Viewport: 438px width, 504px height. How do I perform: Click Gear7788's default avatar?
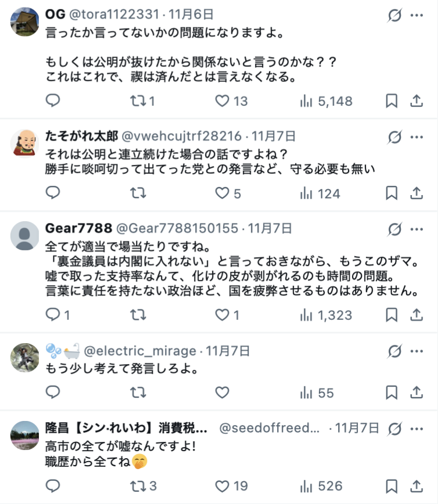(x=25, y=236)
